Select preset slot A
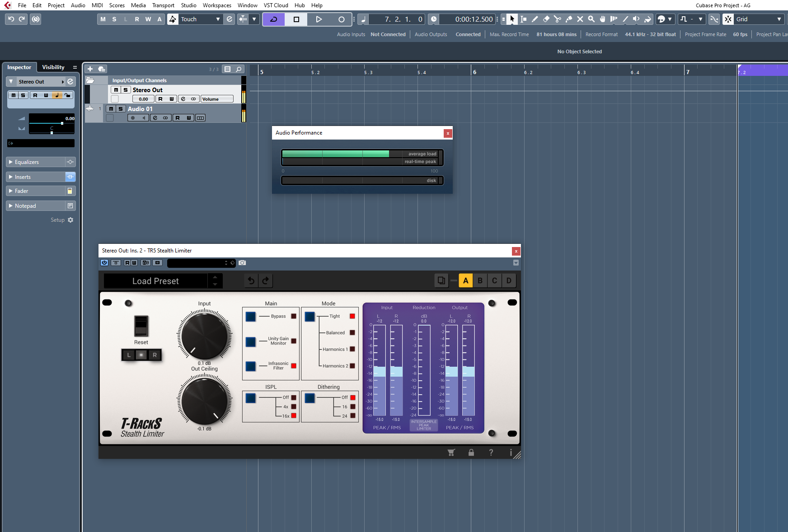 tap(466, 280)
